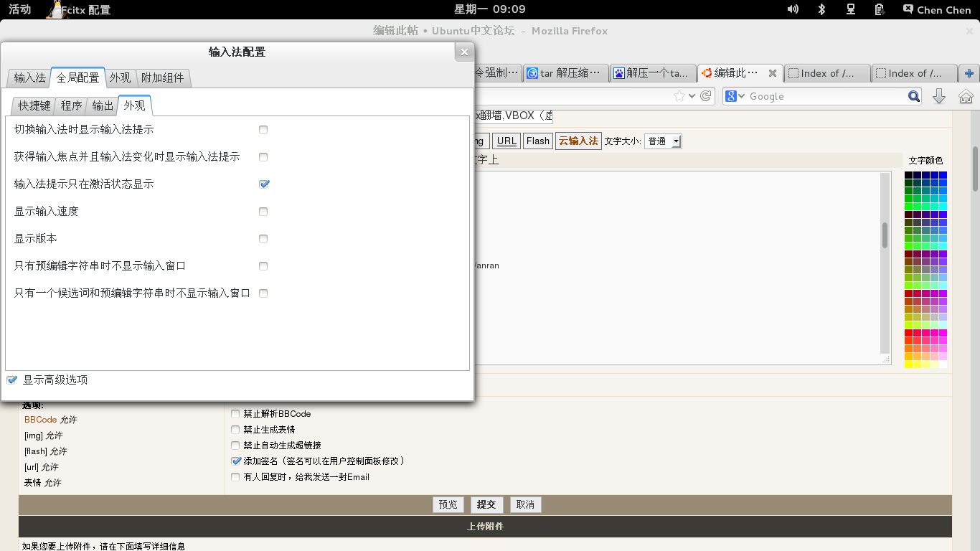The width and height of the screenshot is (980, 551).
Task: Switch to the first Index of Firefox tab
Action: point(828,73)
